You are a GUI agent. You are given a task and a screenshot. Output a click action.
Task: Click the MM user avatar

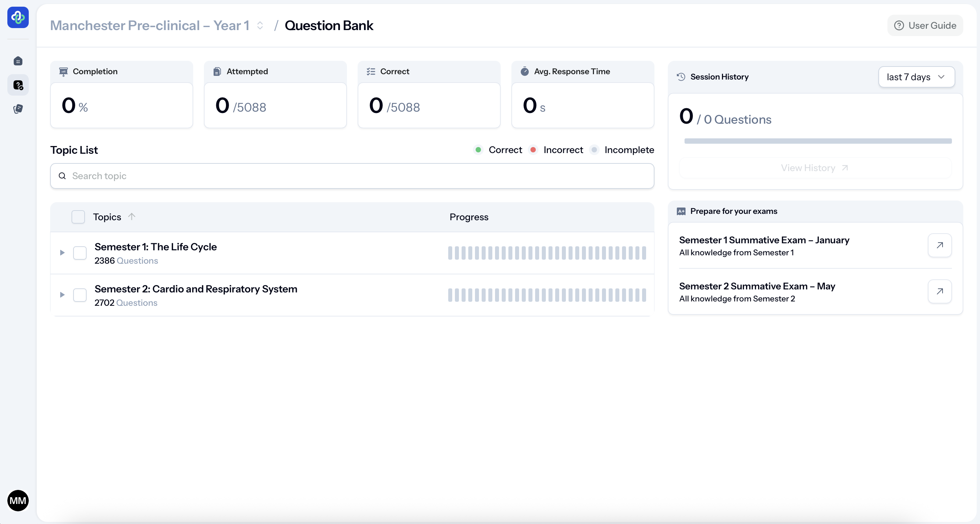click(x=18, y=500)
